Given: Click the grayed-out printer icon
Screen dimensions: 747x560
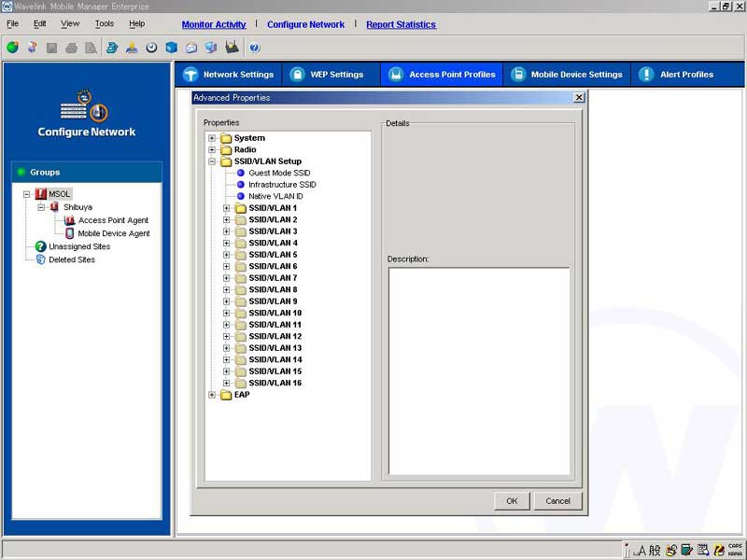Looking at the screenshot, I should click(x=72, y=48).
